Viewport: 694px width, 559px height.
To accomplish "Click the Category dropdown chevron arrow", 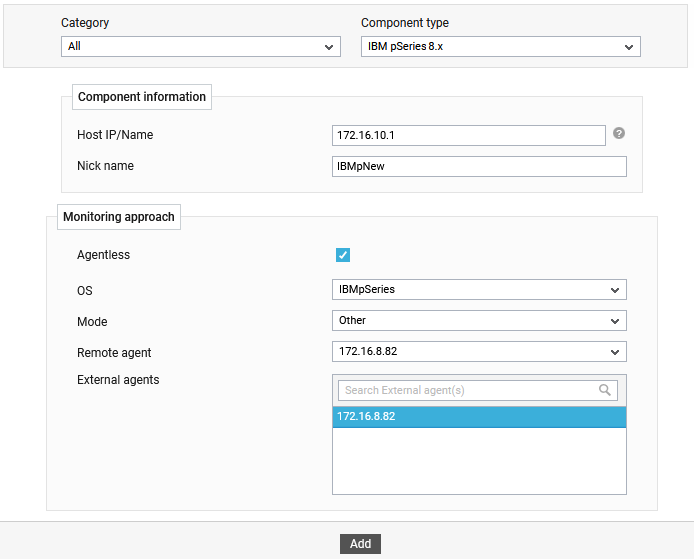I will tap(328, 47).
